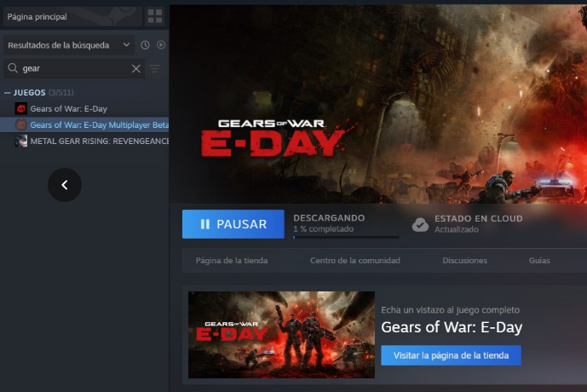
Task: Click 'Echa un vistazo al juego completo'
Action: 451,310
